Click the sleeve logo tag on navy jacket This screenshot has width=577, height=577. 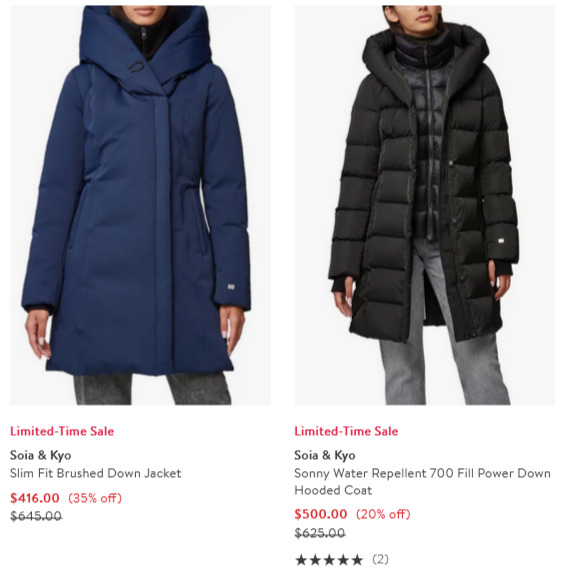tap(231, 287)
